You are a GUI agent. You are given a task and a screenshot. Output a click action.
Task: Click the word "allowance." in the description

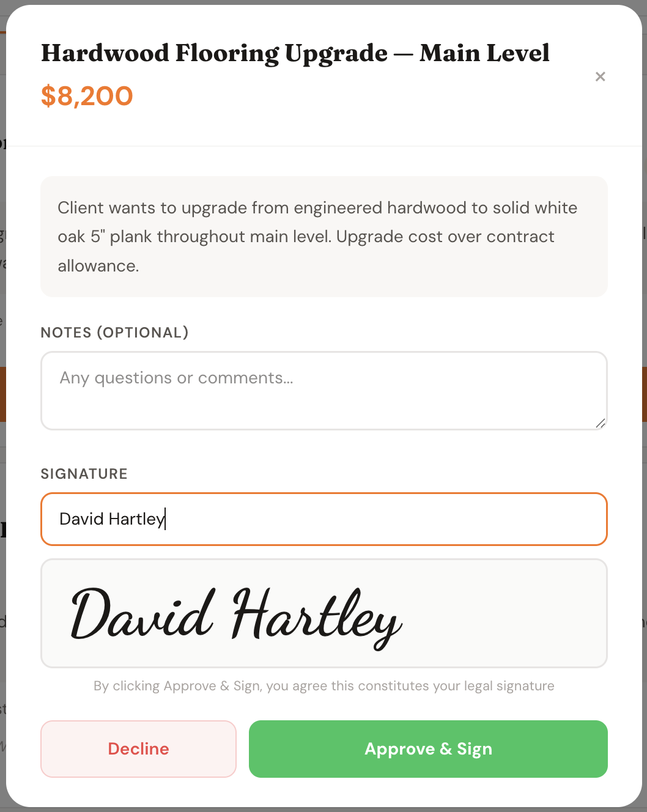click(98, 266)
